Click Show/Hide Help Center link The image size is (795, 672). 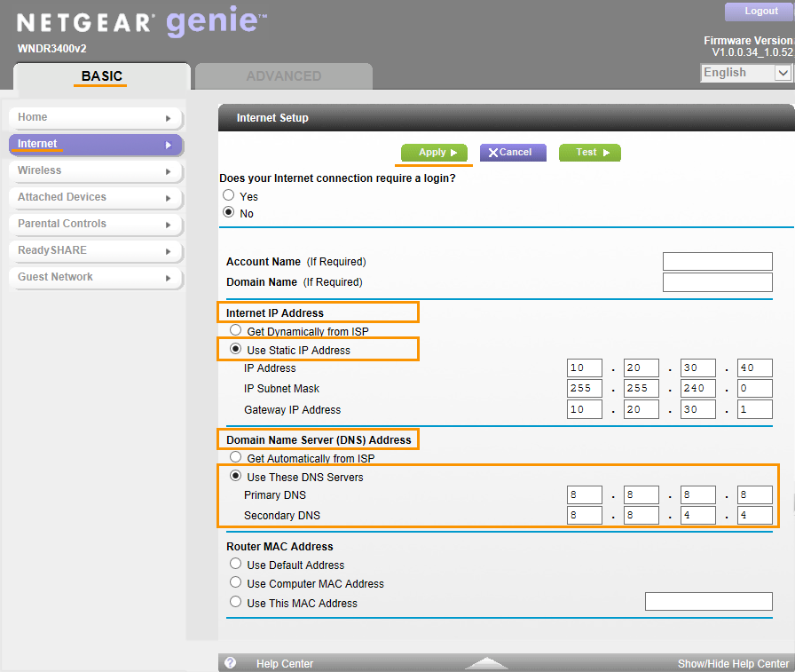click(x=733, y=663)
